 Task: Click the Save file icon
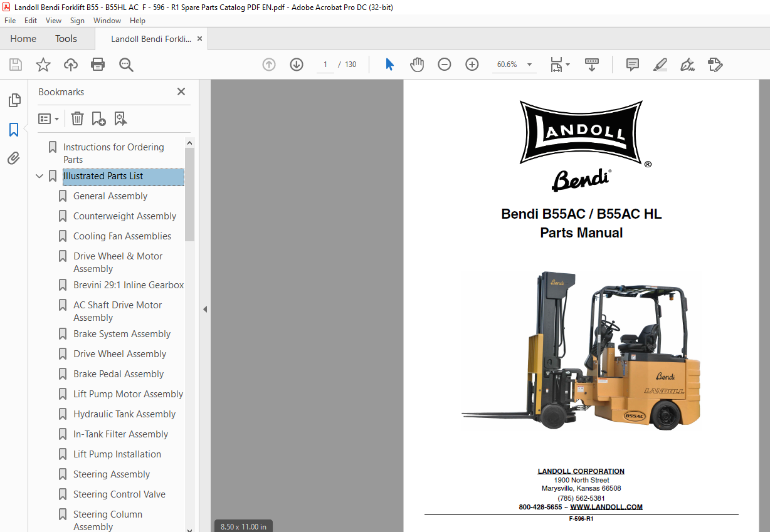coord(16,65)
